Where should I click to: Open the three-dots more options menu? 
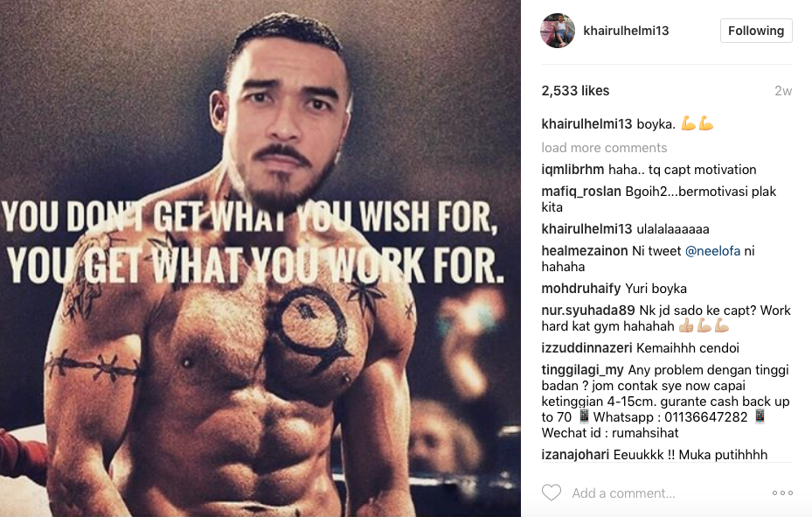click(782, 493)
